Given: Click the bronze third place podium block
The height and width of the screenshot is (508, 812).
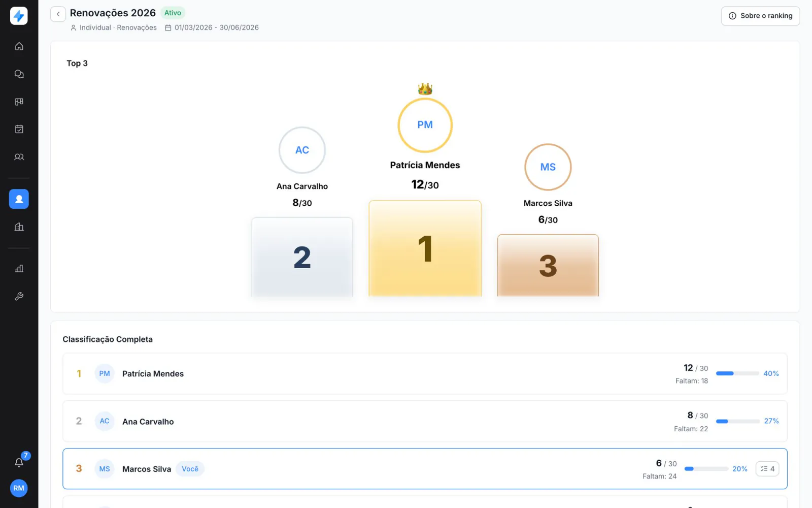Looking at the screenshot, I should pyautogui.click(x=548, y=265).
